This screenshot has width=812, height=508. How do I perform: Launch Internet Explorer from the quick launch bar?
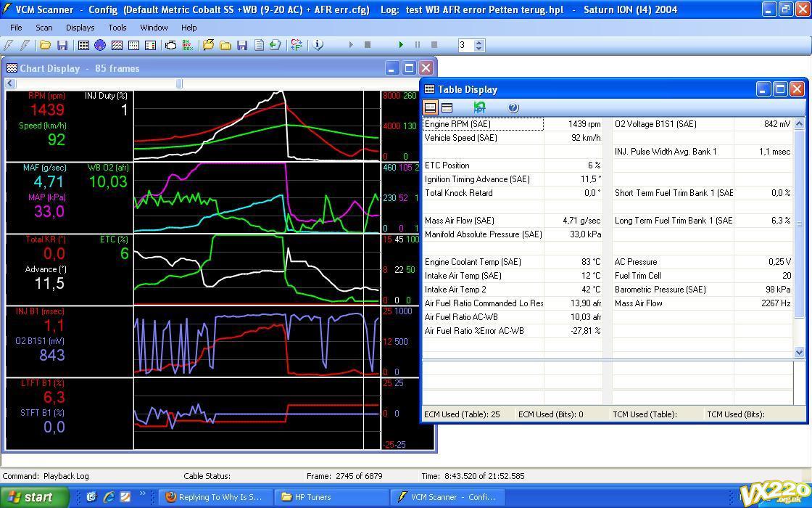point(109,497)
